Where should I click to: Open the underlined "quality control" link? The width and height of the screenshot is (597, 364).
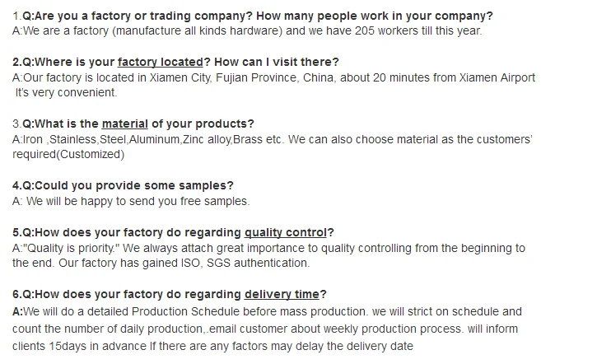click(286, 232)
